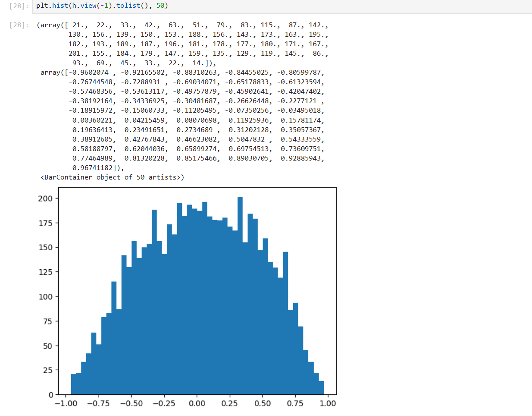Click the 'BarContainer object of 50 artists' text
This screenshot has height=416, width=532.
(112, 177)
